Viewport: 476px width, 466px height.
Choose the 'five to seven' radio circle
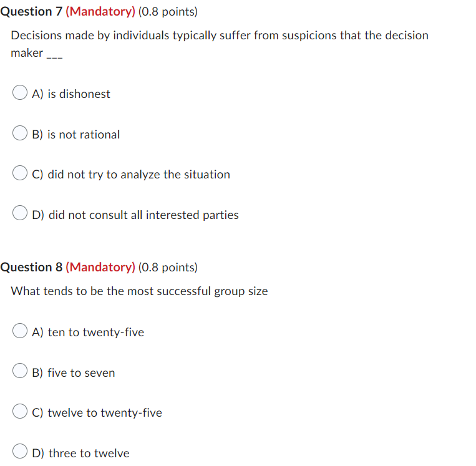tap(20, 371)
